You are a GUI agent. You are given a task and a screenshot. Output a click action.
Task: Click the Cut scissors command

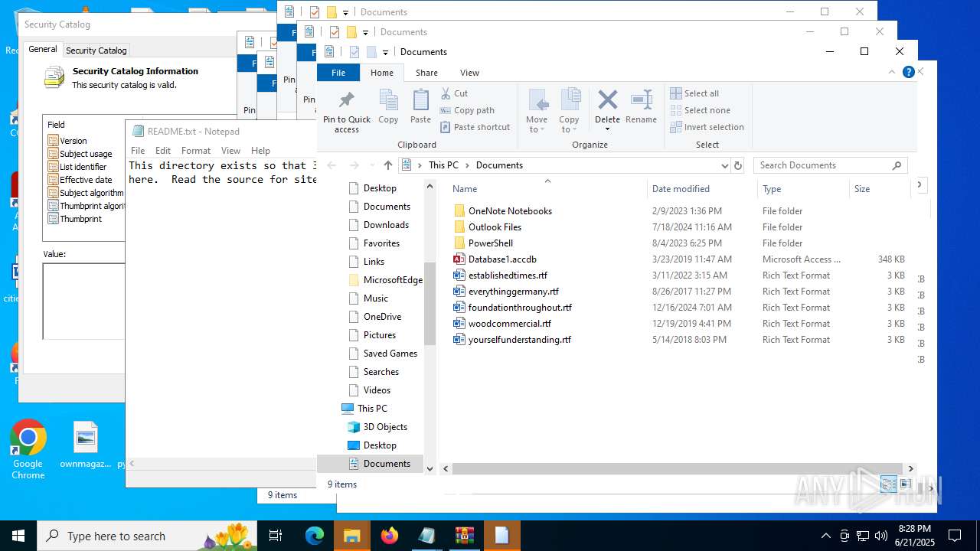[455, 93]
